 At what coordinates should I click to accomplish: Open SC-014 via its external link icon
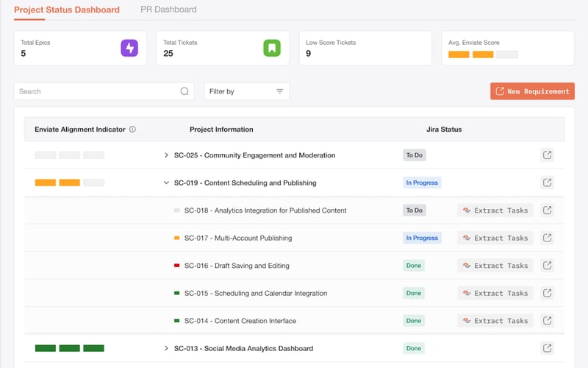pos(547,321)
